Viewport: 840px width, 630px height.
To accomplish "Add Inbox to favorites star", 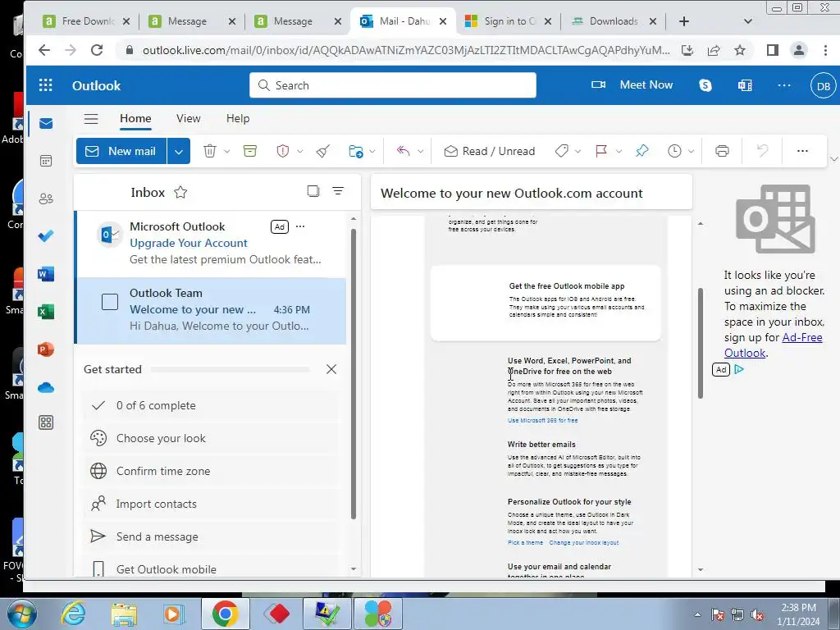I will click(180, 192).
